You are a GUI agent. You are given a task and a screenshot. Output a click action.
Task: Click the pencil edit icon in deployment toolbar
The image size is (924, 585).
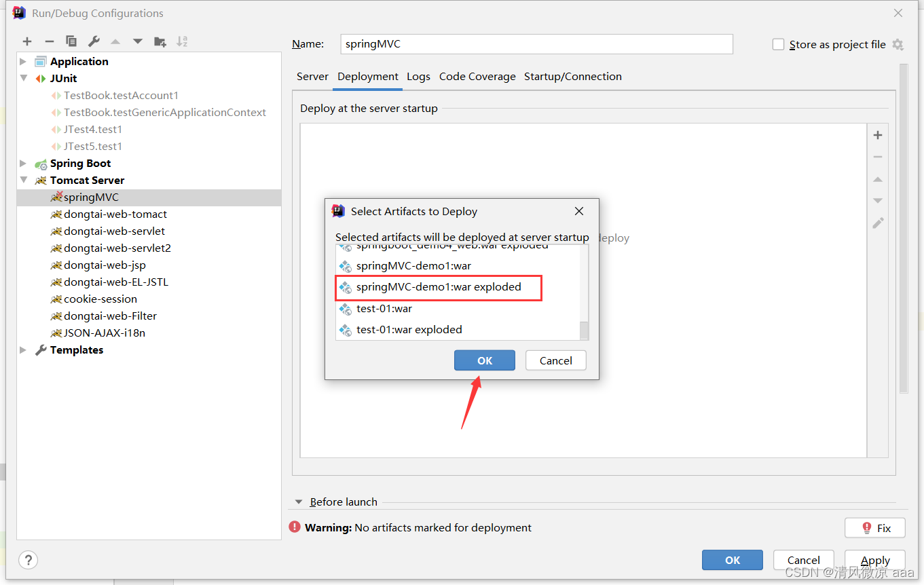(878, 223)
